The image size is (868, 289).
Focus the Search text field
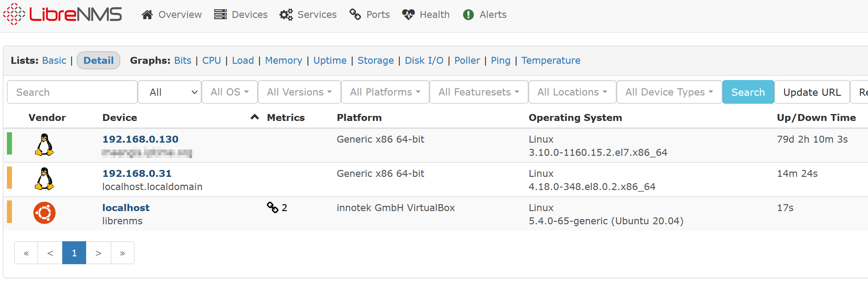[x=72, y=92]
